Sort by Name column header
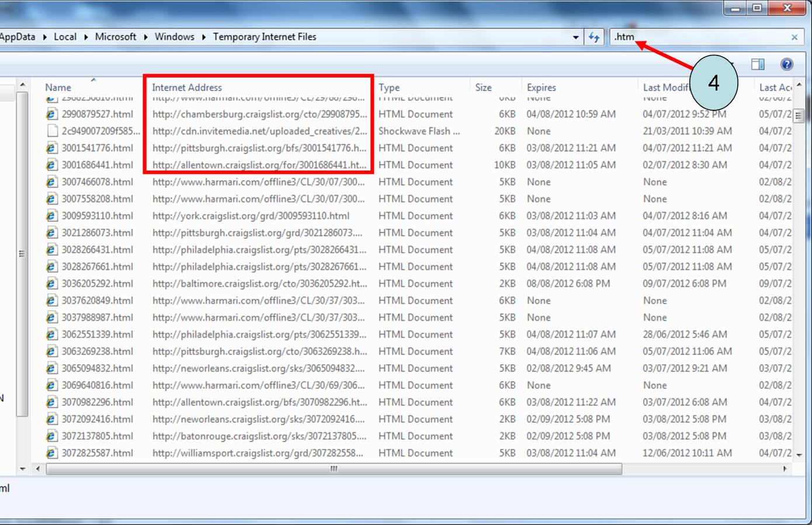The height and width of the screenshot is (525, 812). (58, 88)
